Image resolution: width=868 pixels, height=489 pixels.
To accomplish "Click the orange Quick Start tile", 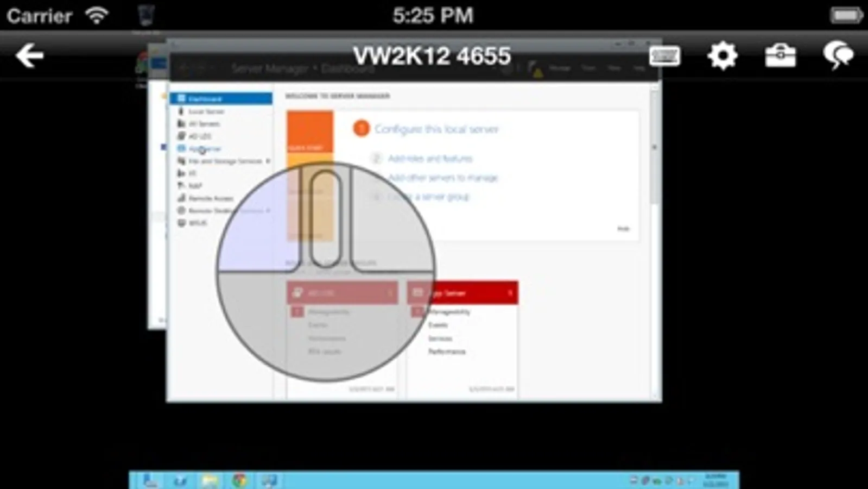I will 310,132.
